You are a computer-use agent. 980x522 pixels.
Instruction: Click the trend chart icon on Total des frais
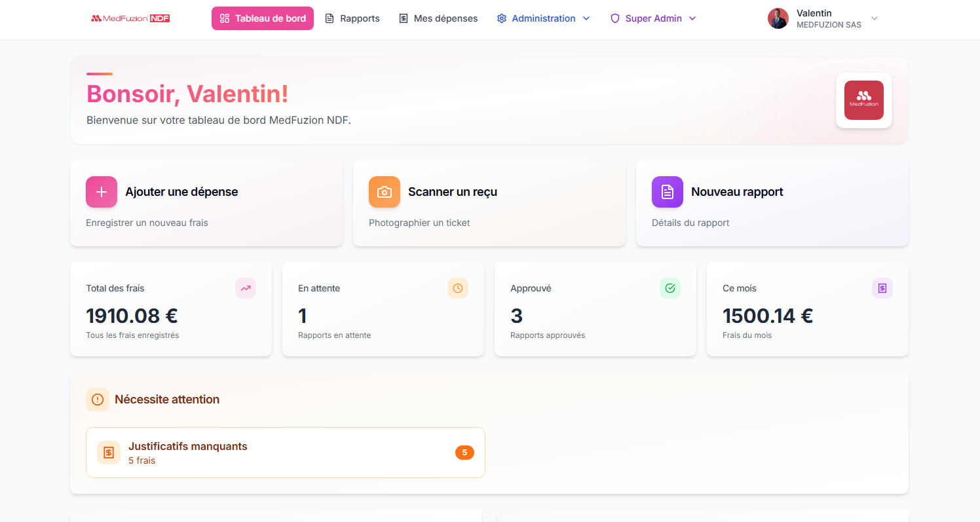pyautogui.click(x=245, y=288)
